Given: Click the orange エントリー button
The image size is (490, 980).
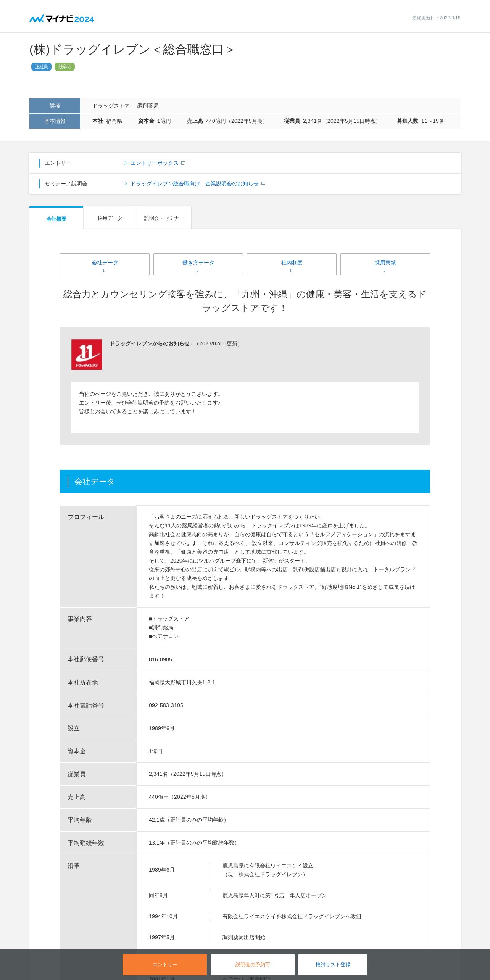Looking at the screenshot, I should [x=165, y=964].
